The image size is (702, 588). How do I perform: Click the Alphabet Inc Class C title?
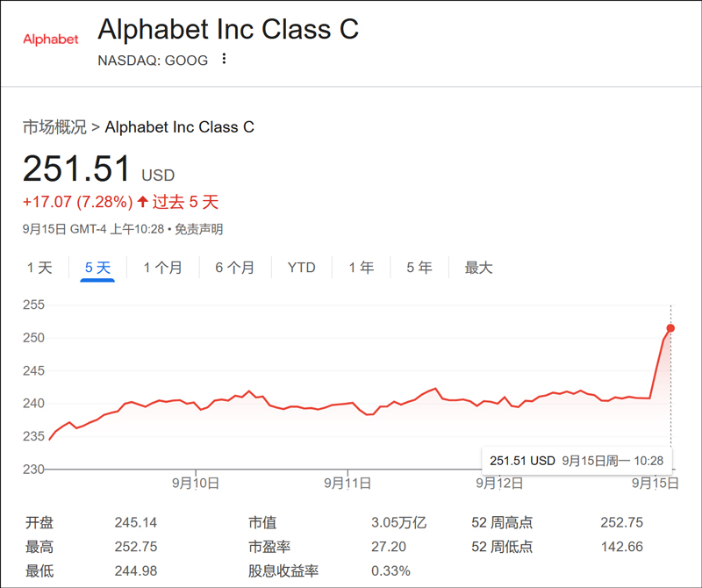pyautogui.click(x=228, y=29)
